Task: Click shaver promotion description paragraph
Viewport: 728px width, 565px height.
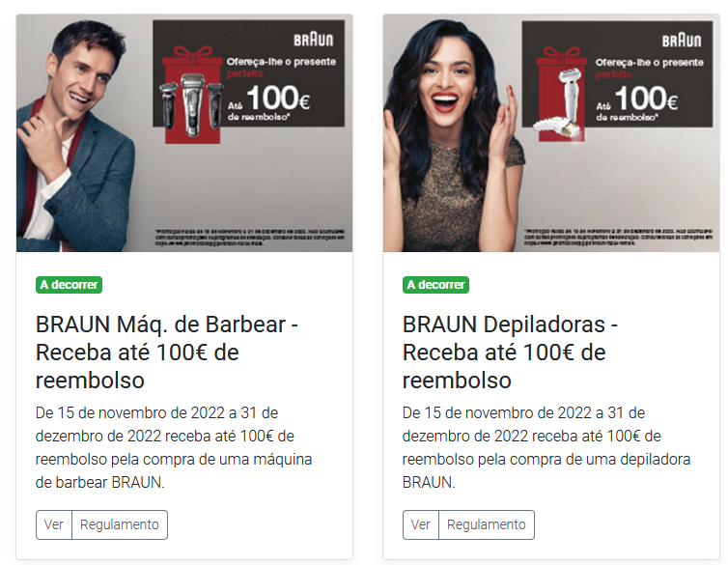Action: (x=174, y=447)
